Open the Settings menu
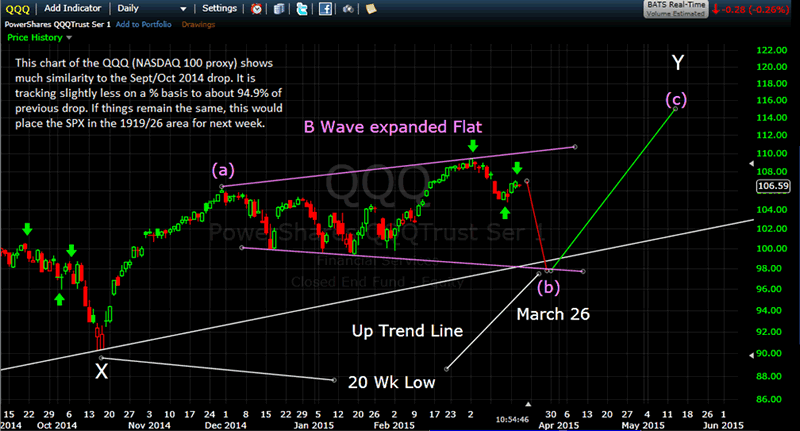This screenshot has width=800, height=431. tap(219, 8)
